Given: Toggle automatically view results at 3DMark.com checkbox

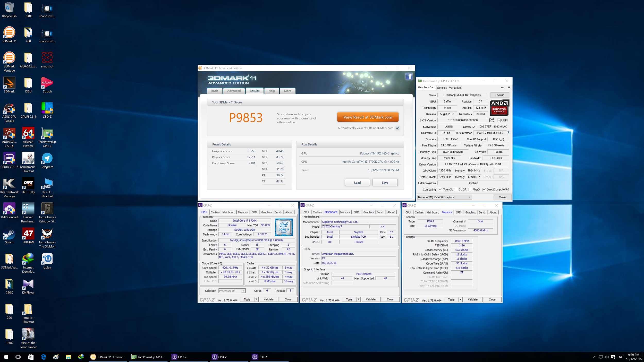Looking at the screenshot, I should click(397, 128).
